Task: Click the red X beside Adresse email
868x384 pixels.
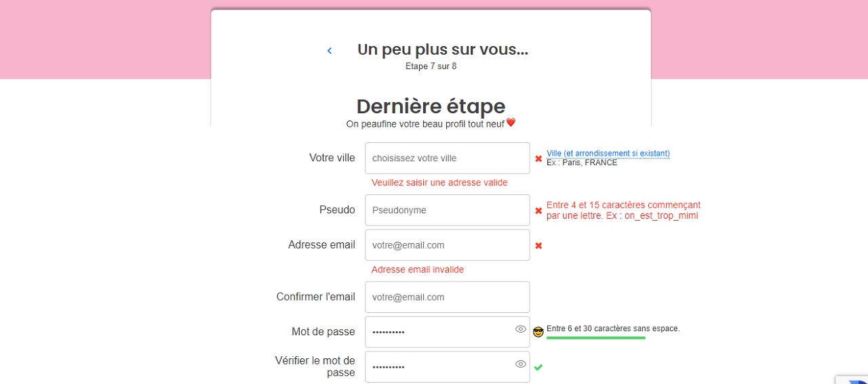Action: (x=538, y=245)
